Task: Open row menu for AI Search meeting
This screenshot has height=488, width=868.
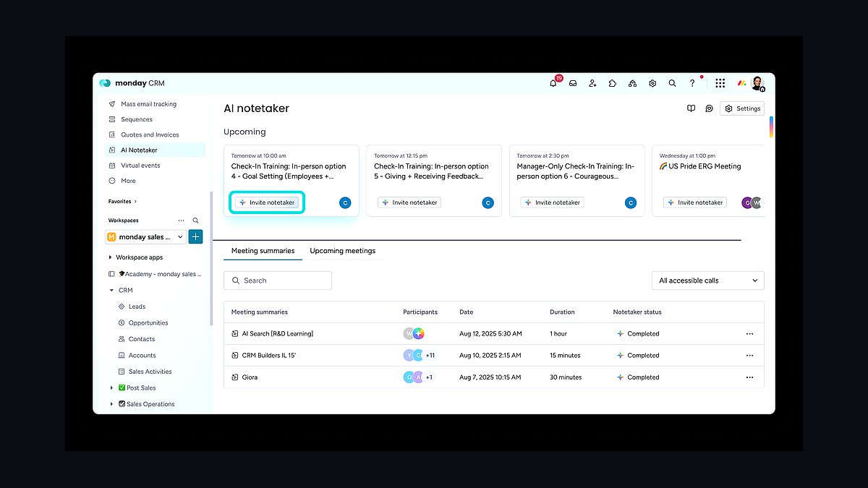Action: (749, 334)
